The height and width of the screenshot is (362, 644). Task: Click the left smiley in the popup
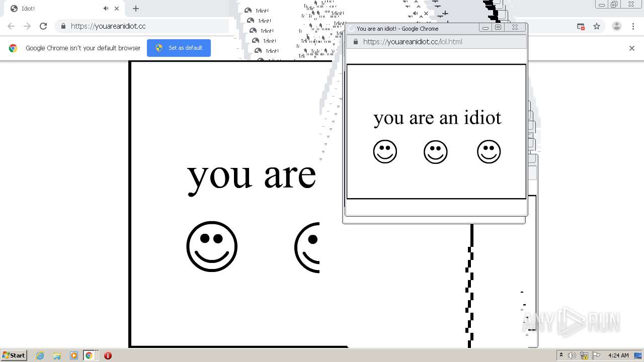coord(385,151)
